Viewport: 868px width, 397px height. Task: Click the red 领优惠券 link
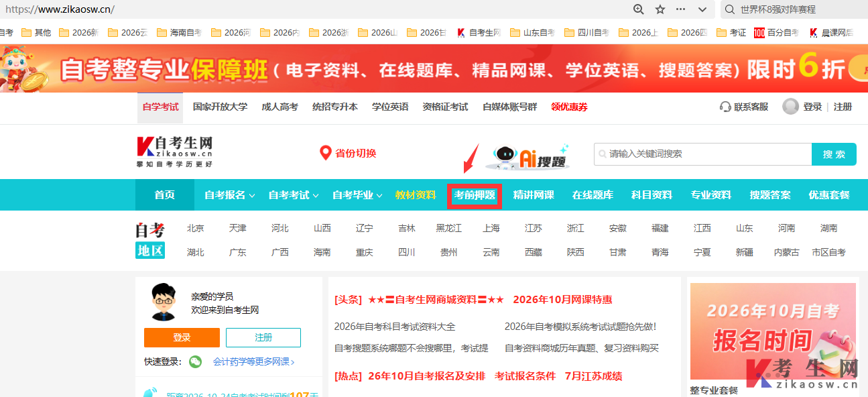(569, 107)
